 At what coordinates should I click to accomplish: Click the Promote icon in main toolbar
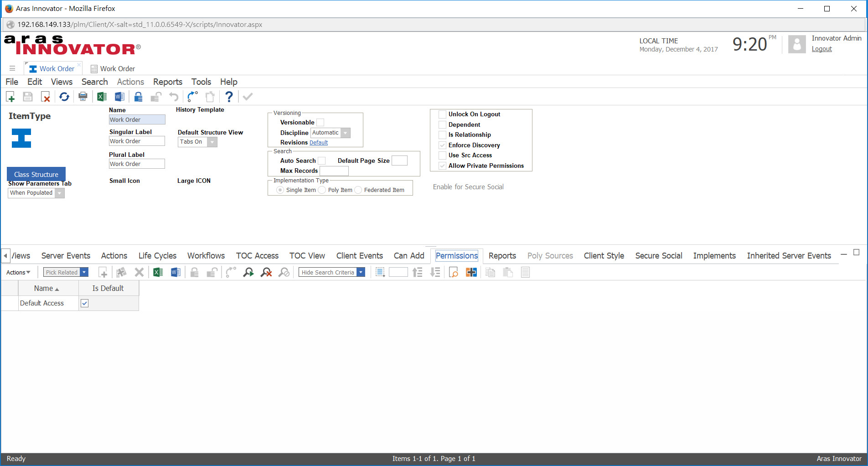click(x=192, y=97)
